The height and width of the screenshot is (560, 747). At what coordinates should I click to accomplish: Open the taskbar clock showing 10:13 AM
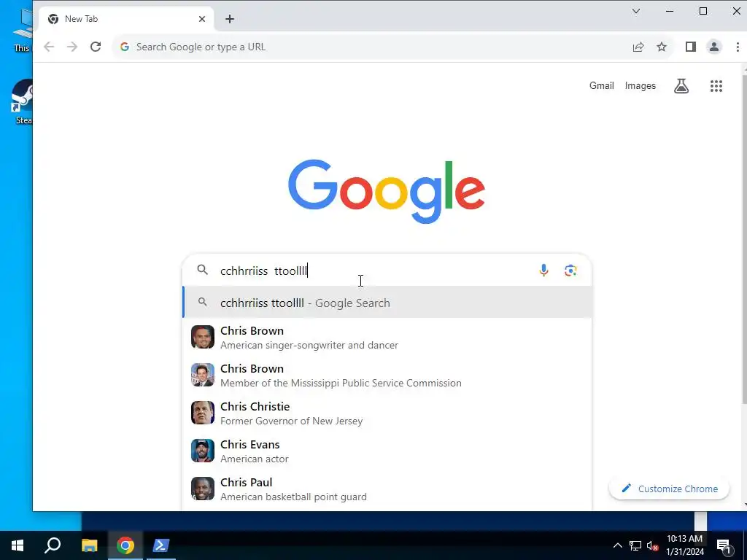(684, 545)
